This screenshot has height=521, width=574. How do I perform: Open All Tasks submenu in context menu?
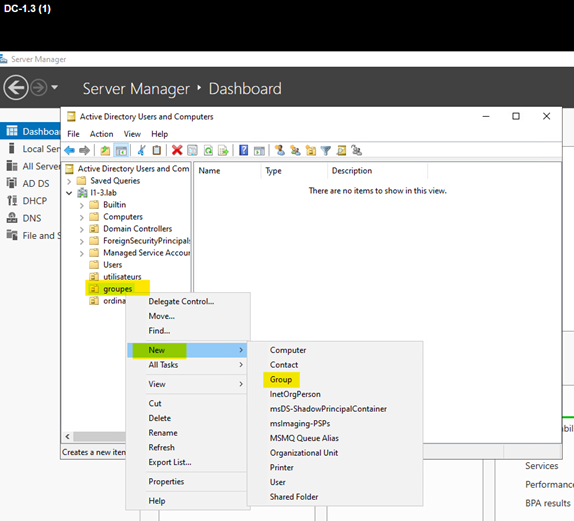(187, 365)
